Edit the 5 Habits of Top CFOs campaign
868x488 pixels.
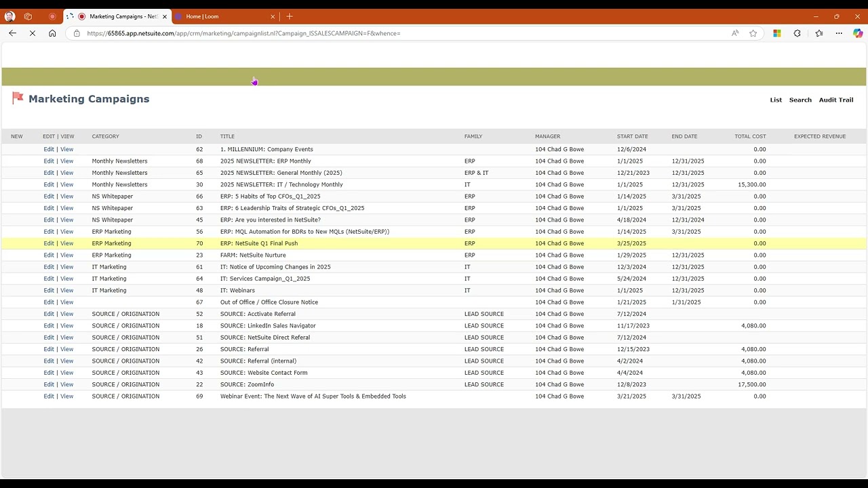pos(49,197)
